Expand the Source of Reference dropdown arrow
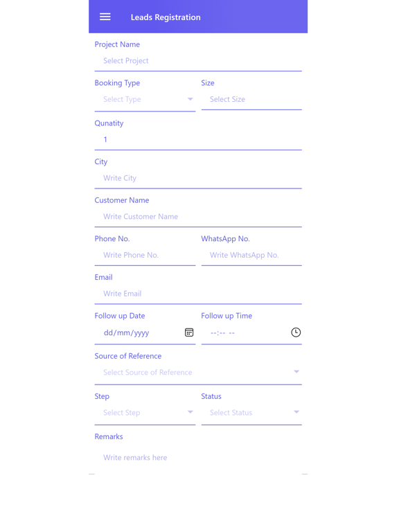Screen dimensions: 399x532 (296, 372)
